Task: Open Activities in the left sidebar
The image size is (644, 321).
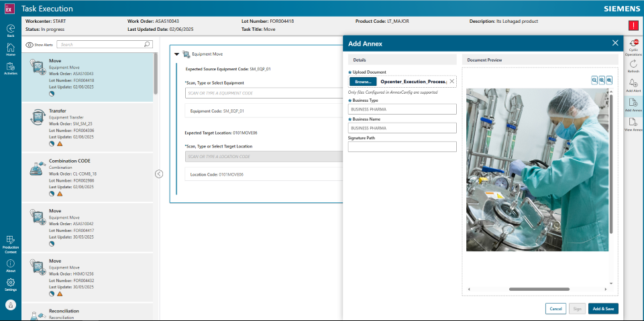Action: [x=11, y=68]
